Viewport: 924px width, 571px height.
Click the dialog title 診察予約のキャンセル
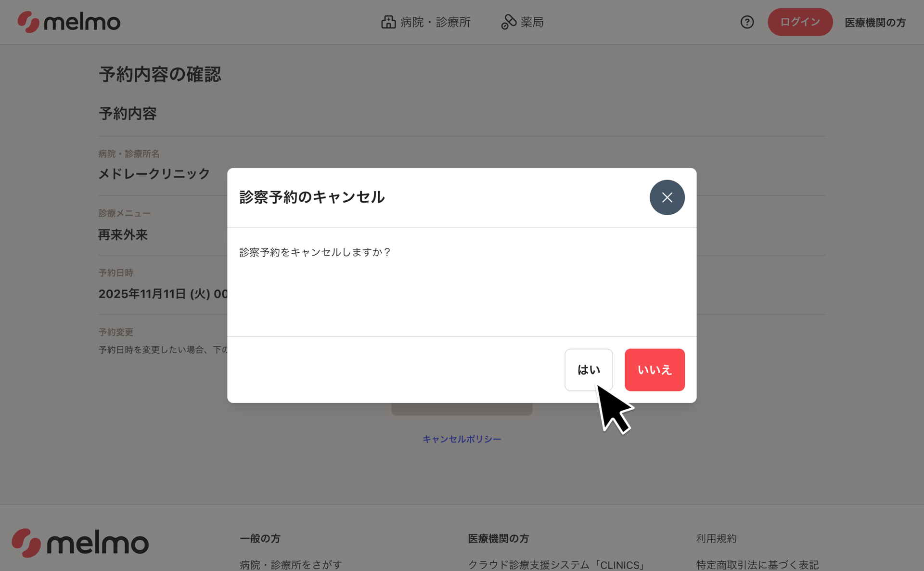coord(312,197)
